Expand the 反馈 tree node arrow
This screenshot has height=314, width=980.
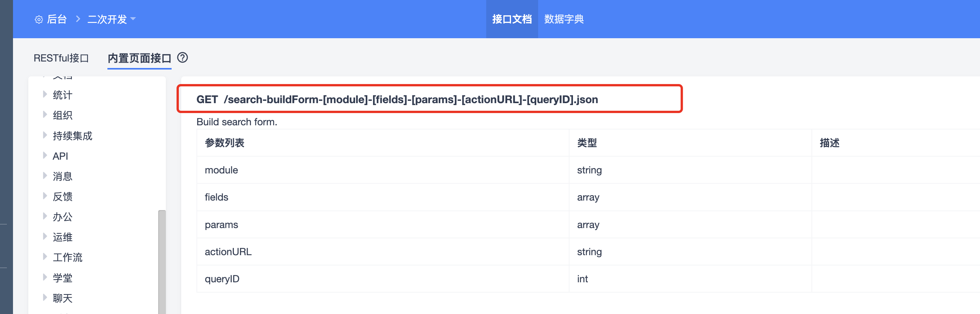click(x=45, y=196)
